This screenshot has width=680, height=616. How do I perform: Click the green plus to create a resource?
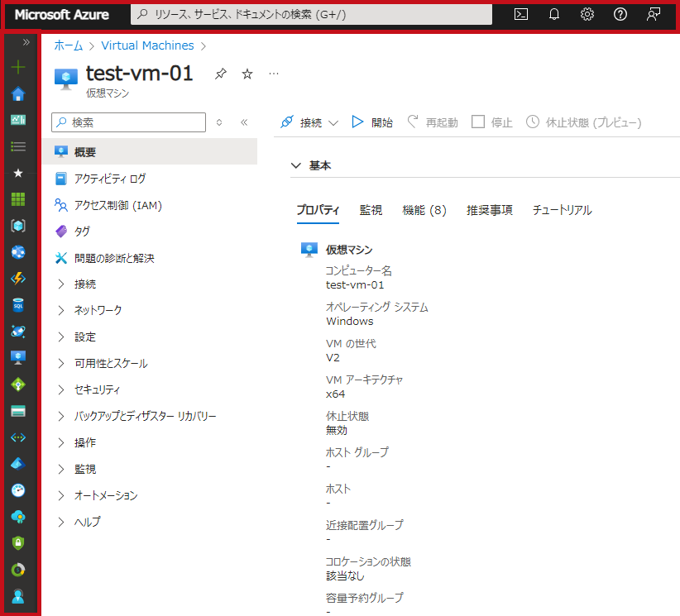18,67
